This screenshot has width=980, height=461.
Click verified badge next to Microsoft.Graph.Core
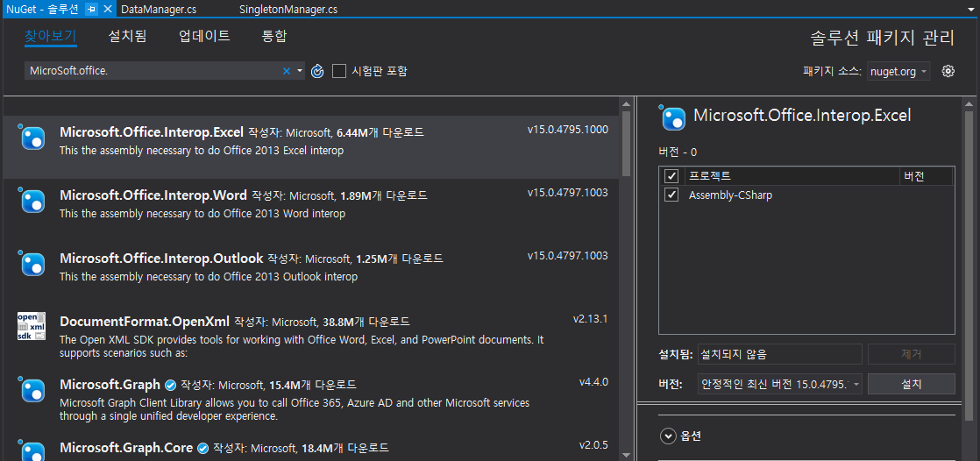tap(202, 448)
